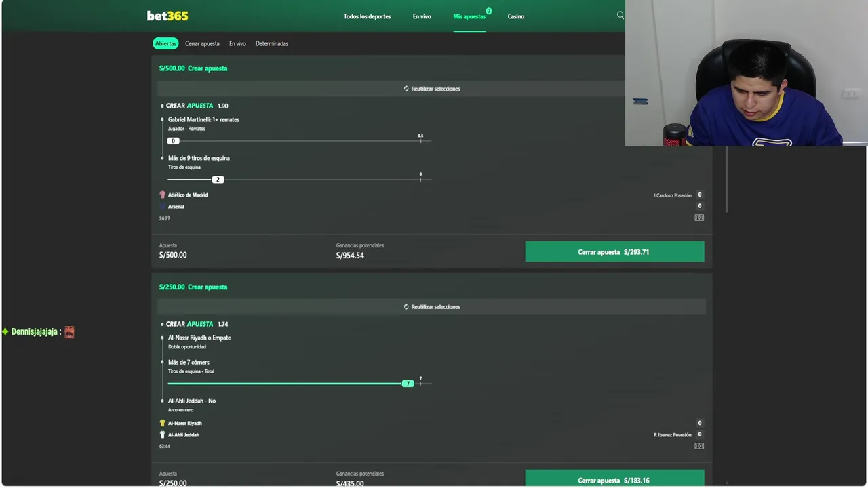Image resolution: width=868 pixels, height=488 pixels.
Task: Click Atlético de Madrid jersey icon
Action: click(x=162, y=195)
